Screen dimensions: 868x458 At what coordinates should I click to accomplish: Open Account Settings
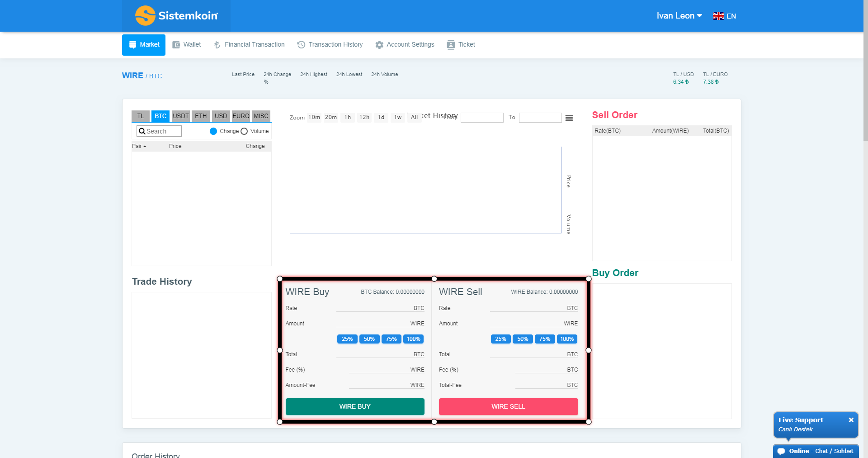(x=405, y=45)
